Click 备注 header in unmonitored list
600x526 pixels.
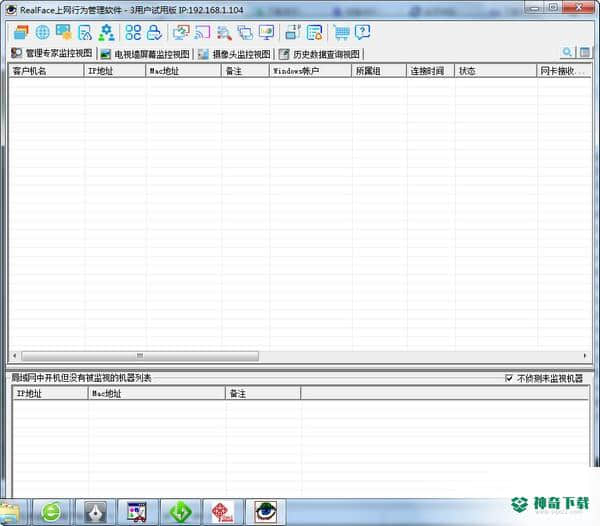pyautogui.click(x=263, y=393)
